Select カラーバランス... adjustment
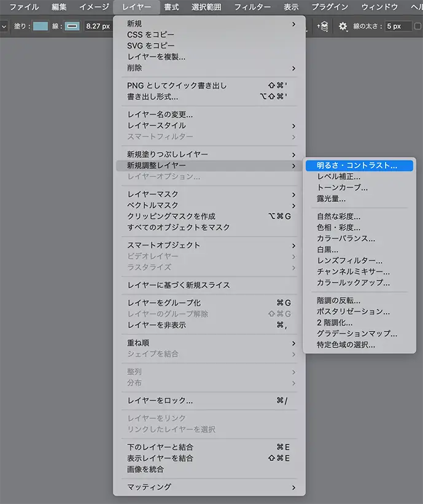 click(x=359, y=239)
